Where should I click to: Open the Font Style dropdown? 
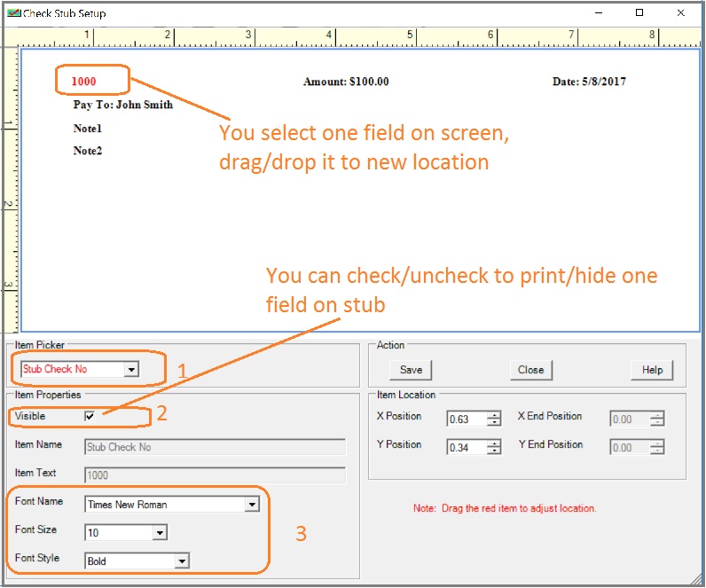(181, 561)
